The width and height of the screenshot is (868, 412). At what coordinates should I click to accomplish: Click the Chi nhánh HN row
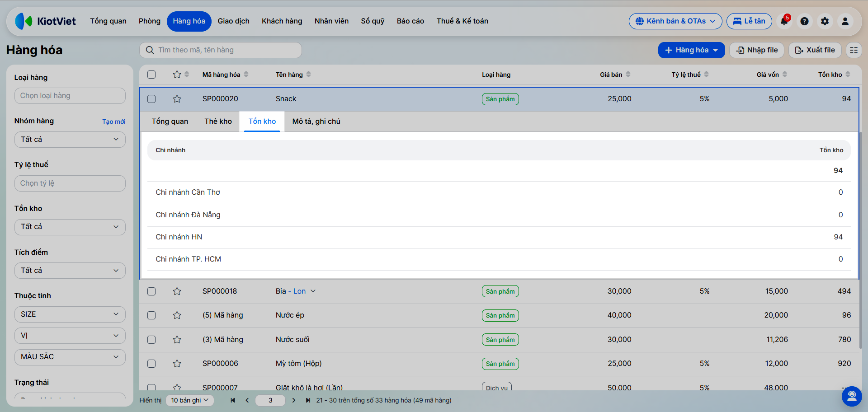(499, 237)
